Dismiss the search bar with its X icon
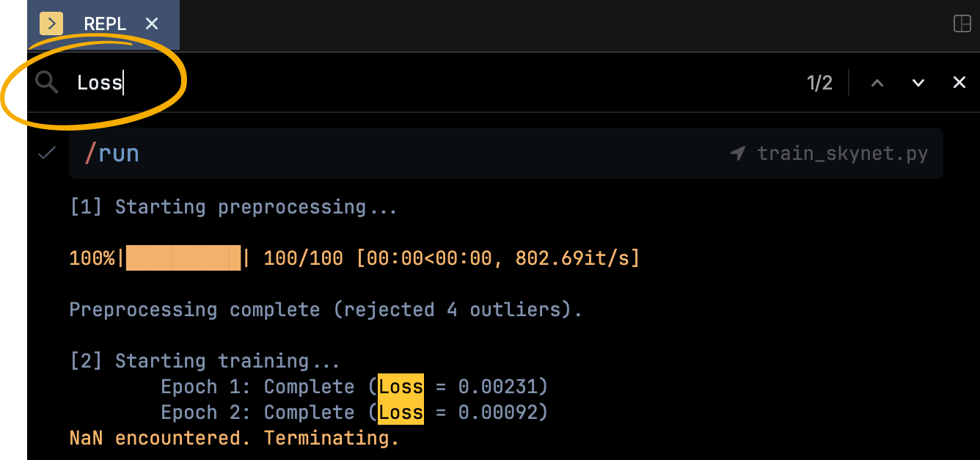 pos(959,82)
